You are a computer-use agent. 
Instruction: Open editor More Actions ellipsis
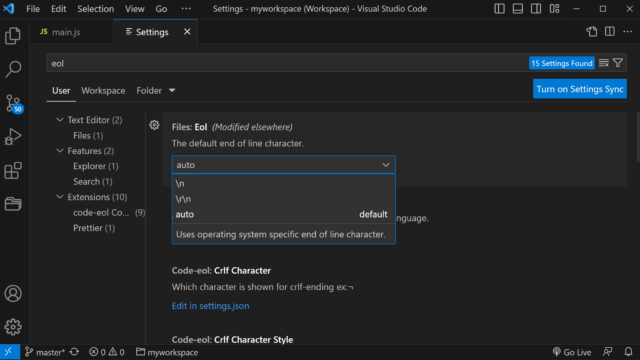(x=628, y=31)
